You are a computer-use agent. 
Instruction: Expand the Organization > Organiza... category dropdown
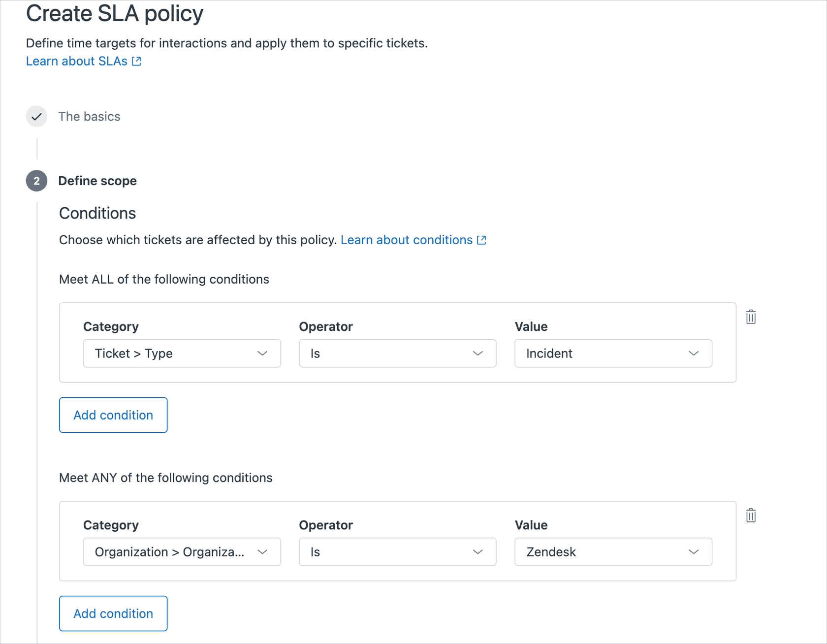(x=182, y=552)
